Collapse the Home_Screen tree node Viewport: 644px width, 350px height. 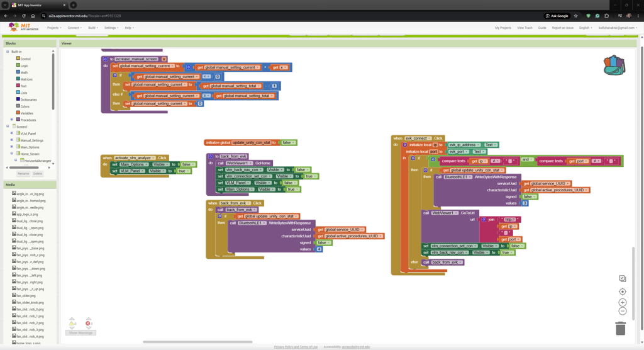tap(12, 154)
